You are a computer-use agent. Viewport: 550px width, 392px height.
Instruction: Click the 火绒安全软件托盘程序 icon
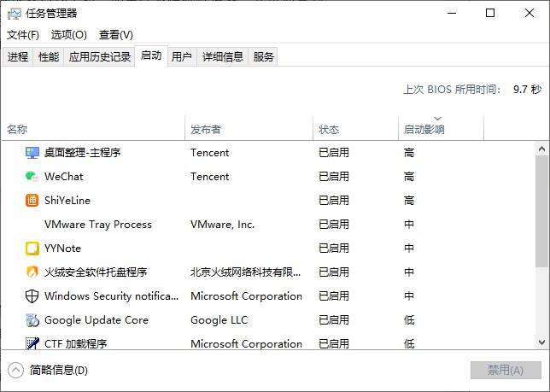click(32, 272)
